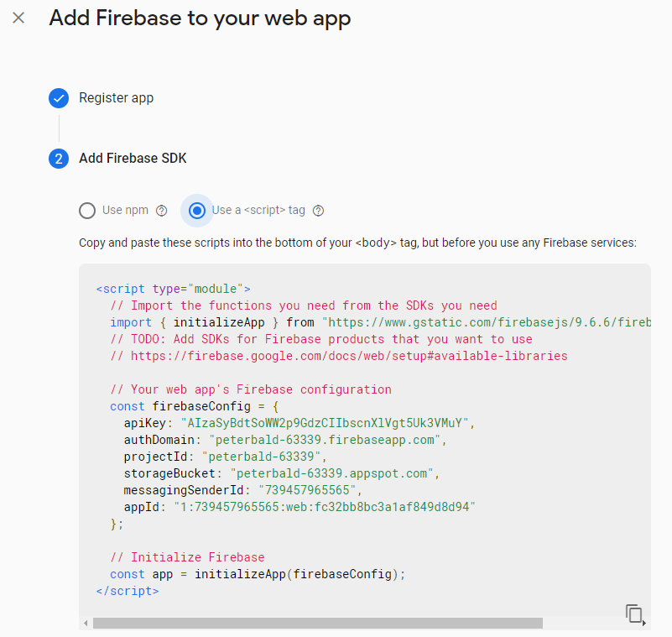Click the Register app step title
The width and height of the screenshot is (672, 637).
[x=116, y=98]
